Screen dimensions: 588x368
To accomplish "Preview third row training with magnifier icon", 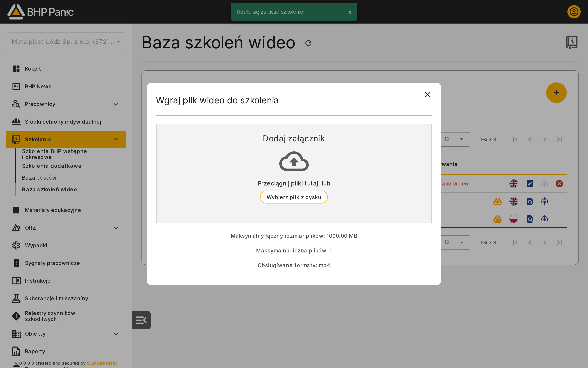I will (530, 219).
